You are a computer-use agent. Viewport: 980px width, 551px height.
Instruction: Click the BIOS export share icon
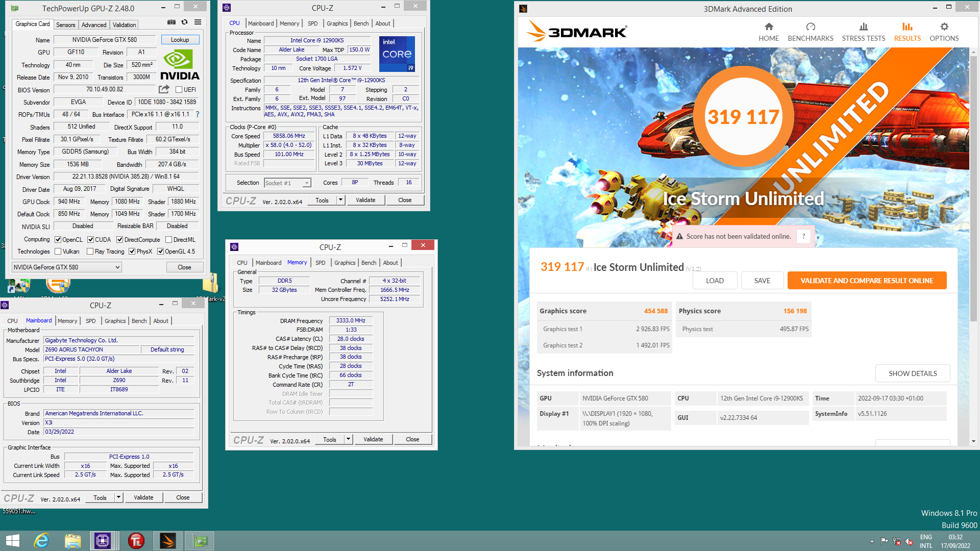point(164,89)
